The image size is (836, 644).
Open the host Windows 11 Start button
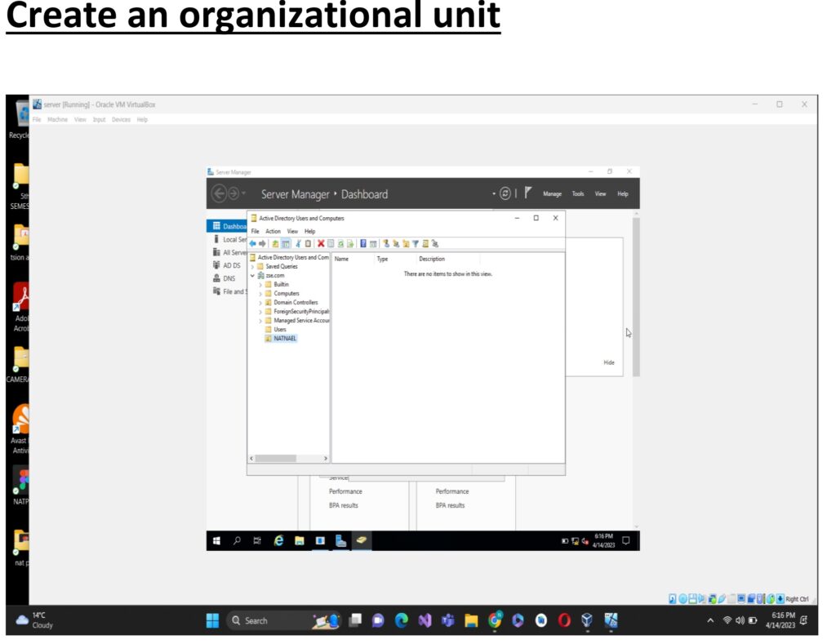point(213,620)
